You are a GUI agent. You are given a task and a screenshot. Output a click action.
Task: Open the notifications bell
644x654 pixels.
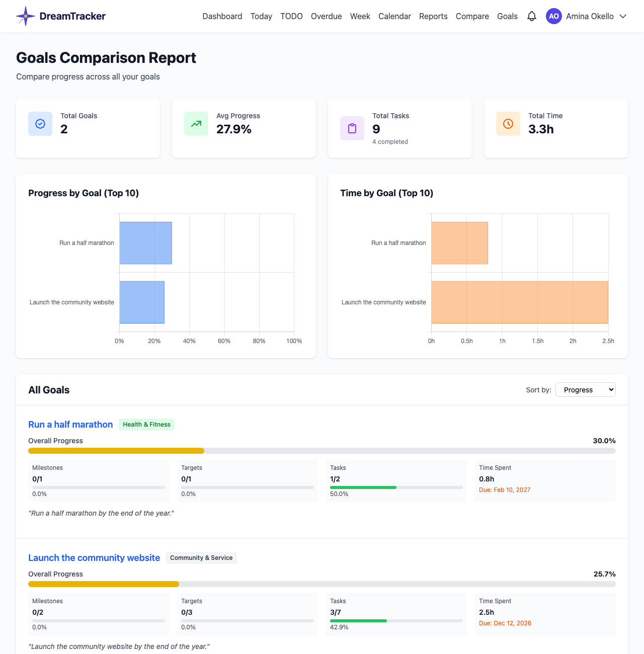click(532, 16)
